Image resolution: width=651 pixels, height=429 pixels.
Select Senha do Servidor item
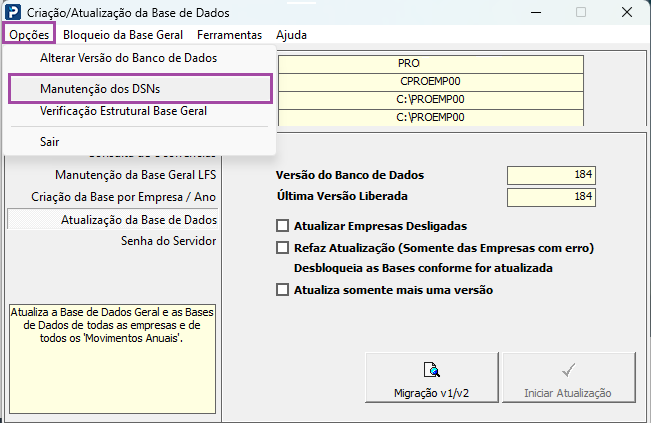[x=168, y=241]
